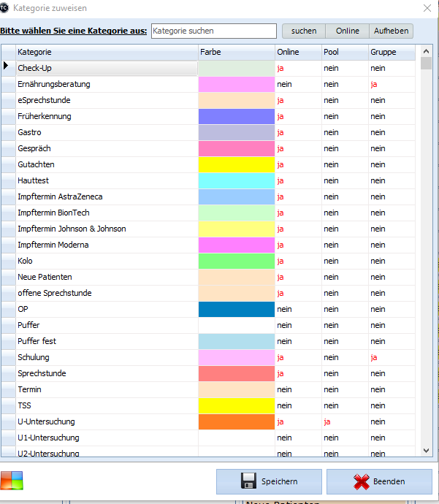The image size is (439, 504).
Task: Click scrollbar down arrow in category list
Action: click(x=426, y=451)
